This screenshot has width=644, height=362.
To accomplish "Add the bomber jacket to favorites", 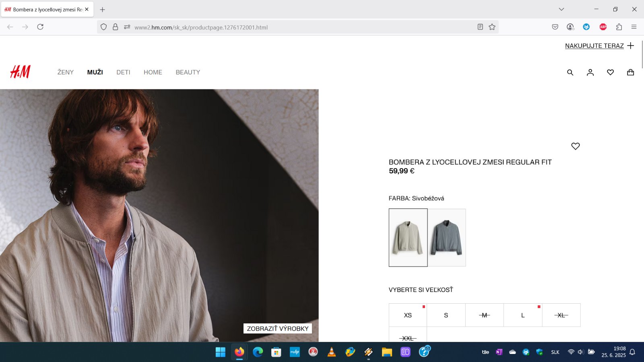I will click(x=575, y=146).
